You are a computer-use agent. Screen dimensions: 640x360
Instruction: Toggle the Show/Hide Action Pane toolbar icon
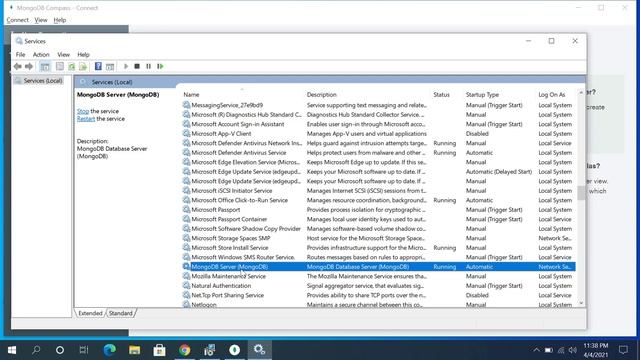110,66
